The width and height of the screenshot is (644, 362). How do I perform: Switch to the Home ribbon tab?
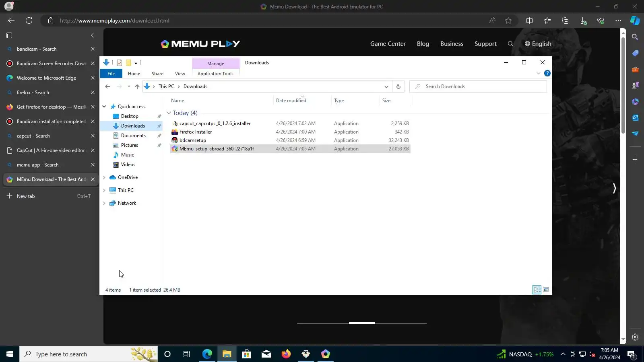point(134,74)
